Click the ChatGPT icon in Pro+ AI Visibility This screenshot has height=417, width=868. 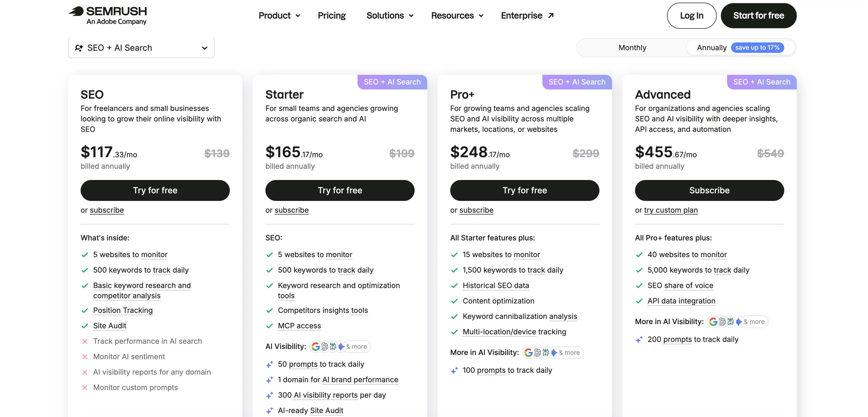(537, 353)
